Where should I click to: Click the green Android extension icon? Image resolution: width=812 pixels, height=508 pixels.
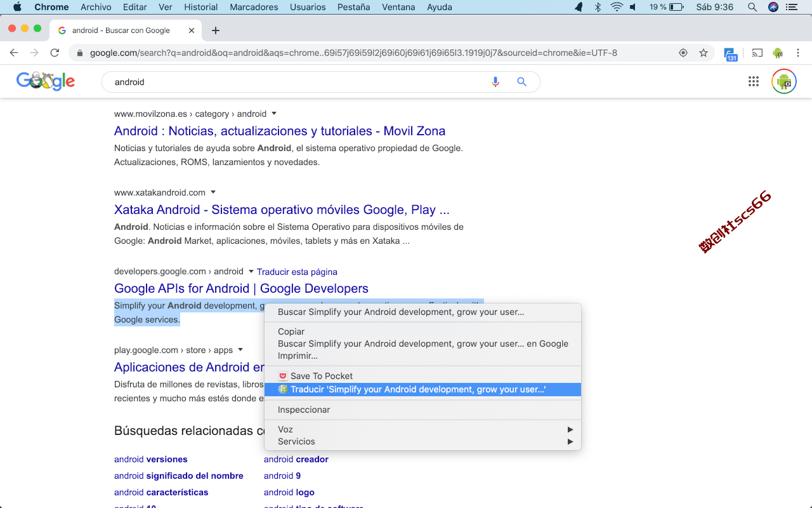tap(778, 53)
